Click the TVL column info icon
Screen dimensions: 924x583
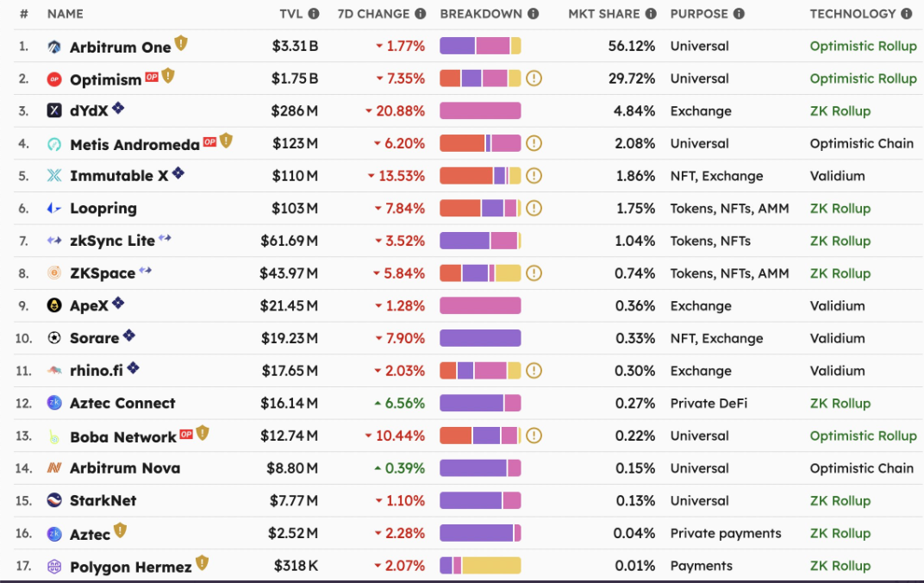tap(314, 14)
